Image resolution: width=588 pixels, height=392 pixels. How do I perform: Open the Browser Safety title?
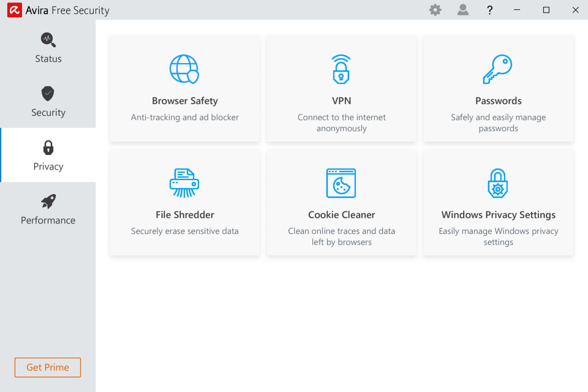click(x=185, y=101)
